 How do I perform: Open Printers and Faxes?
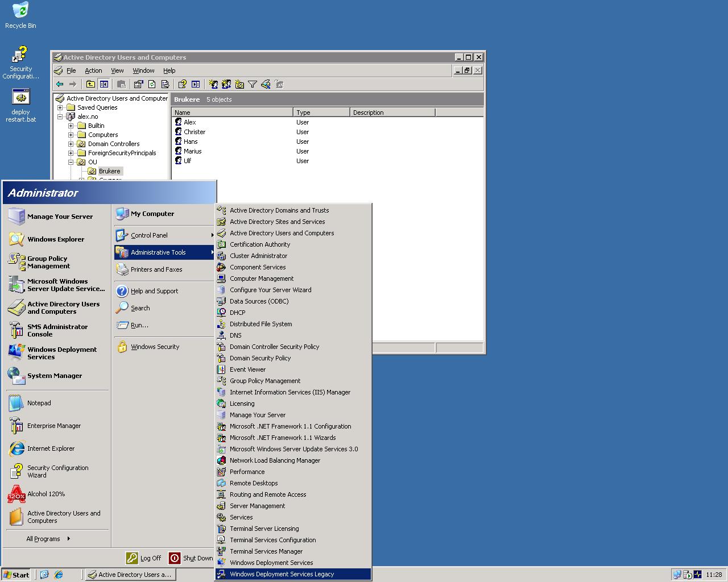(164, 269)
